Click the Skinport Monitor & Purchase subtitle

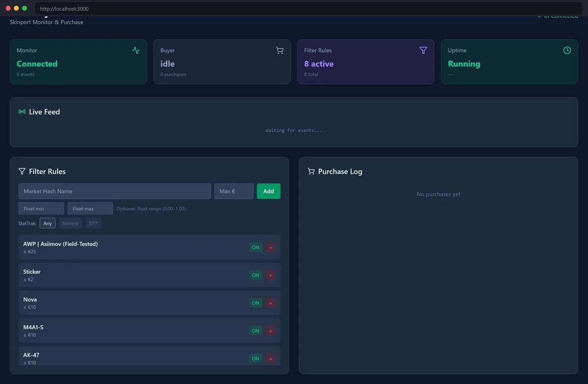(x=47, y=22)
